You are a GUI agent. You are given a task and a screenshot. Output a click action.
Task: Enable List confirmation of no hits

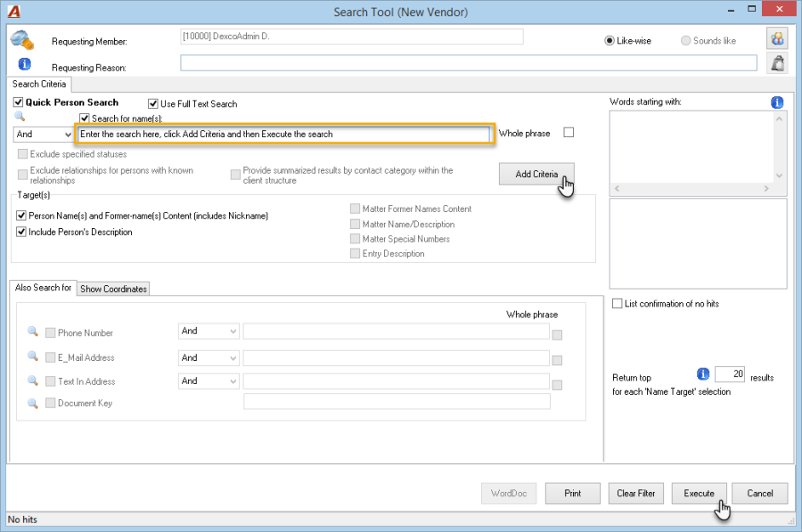pyautogui.click(x=618, y=303)
